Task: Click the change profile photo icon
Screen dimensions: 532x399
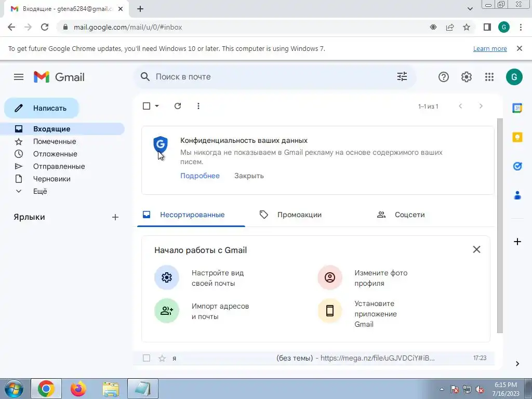Action: (330, 277)
